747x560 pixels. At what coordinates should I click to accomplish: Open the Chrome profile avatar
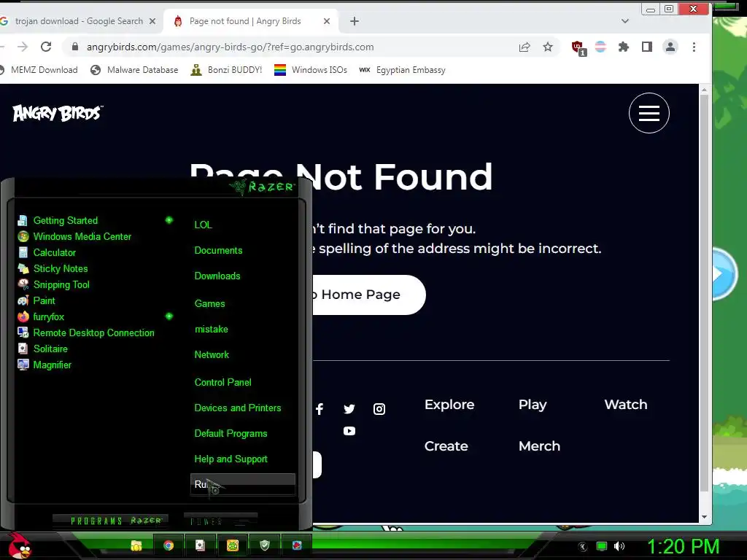click(670, 47)
